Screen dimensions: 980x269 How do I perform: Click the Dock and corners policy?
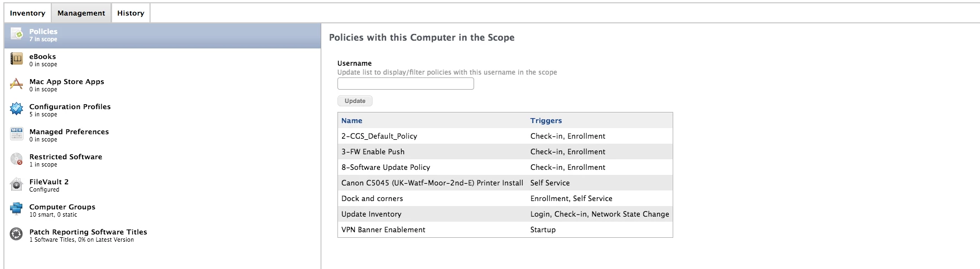click(x=372, y=198)
